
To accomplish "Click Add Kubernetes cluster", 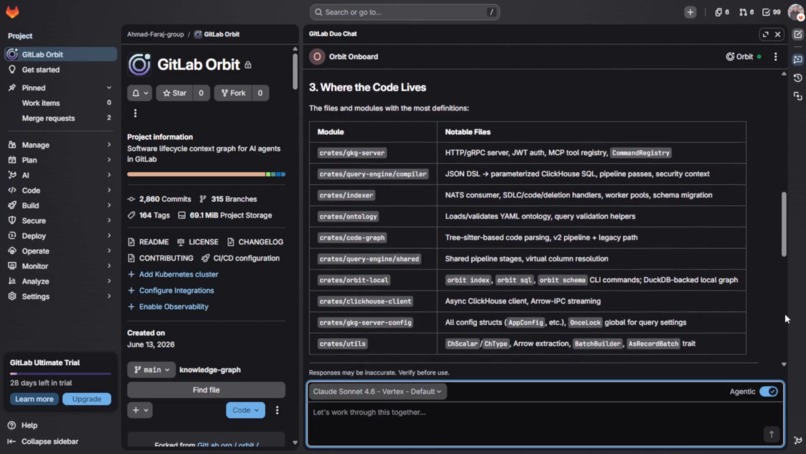I will pos(173,275).
